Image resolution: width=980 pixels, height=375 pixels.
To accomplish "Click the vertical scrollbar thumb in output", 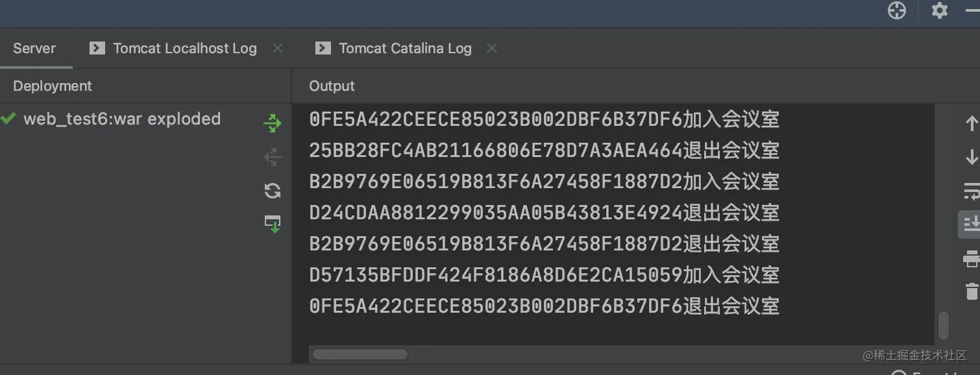I will point(944,326).
